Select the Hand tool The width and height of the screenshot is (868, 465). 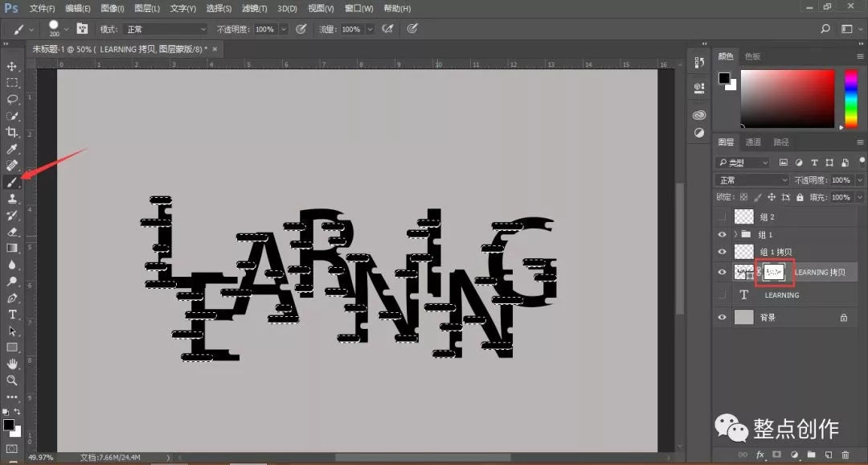click(x=11, y=364)
